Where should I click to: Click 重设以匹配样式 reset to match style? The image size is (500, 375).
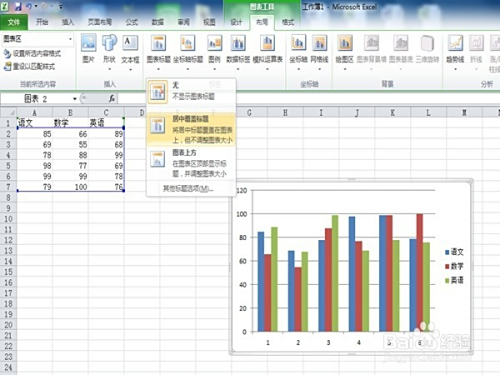coord(29,66)
